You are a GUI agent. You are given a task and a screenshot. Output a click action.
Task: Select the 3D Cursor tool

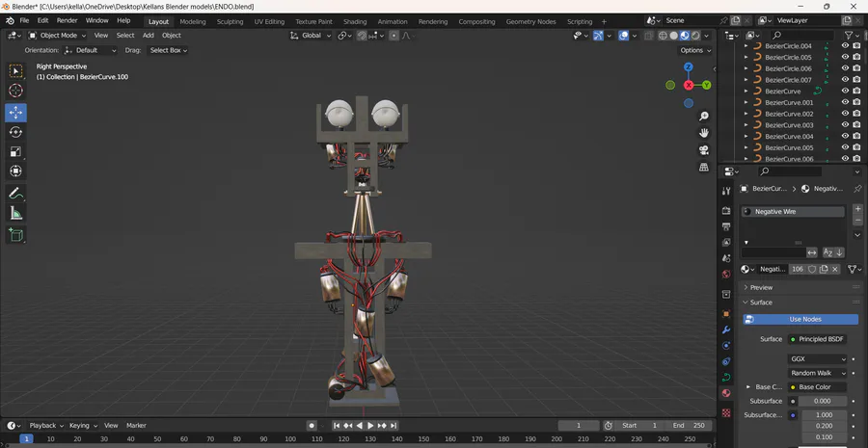tap(15, 91)
